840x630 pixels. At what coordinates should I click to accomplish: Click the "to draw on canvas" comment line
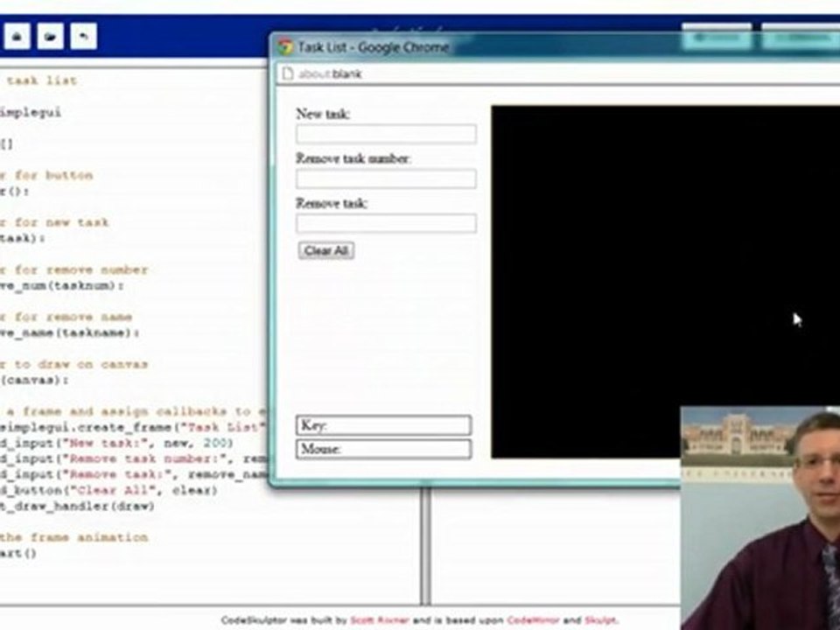(x=73, y=364)
